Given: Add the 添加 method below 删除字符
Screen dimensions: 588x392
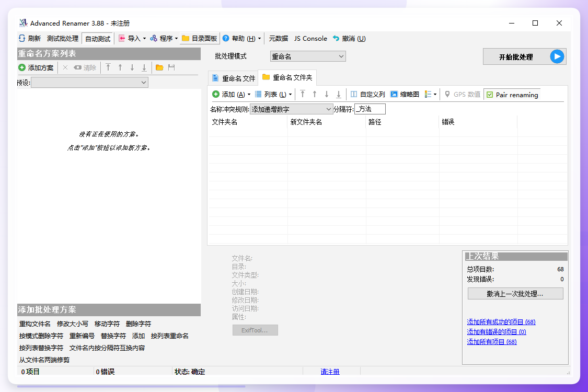Looking at the screenshot, I should 139,336.
